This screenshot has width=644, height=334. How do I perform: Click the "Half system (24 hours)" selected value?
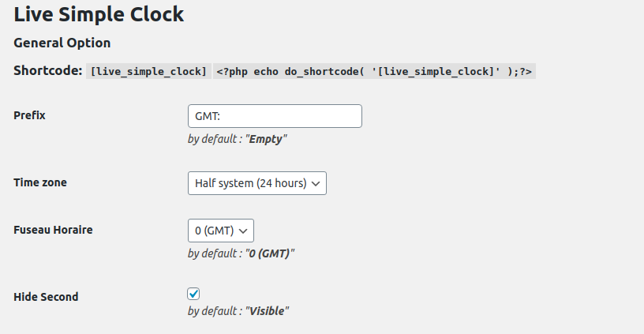[249, 183]
